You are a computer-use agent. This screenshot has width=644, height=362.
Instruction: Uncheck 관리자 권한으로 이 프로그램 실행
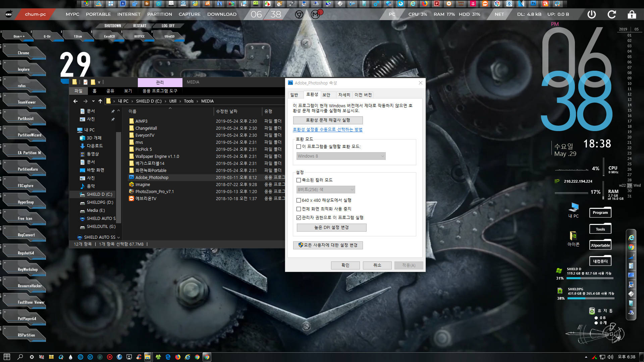click(x=299, y=218)
